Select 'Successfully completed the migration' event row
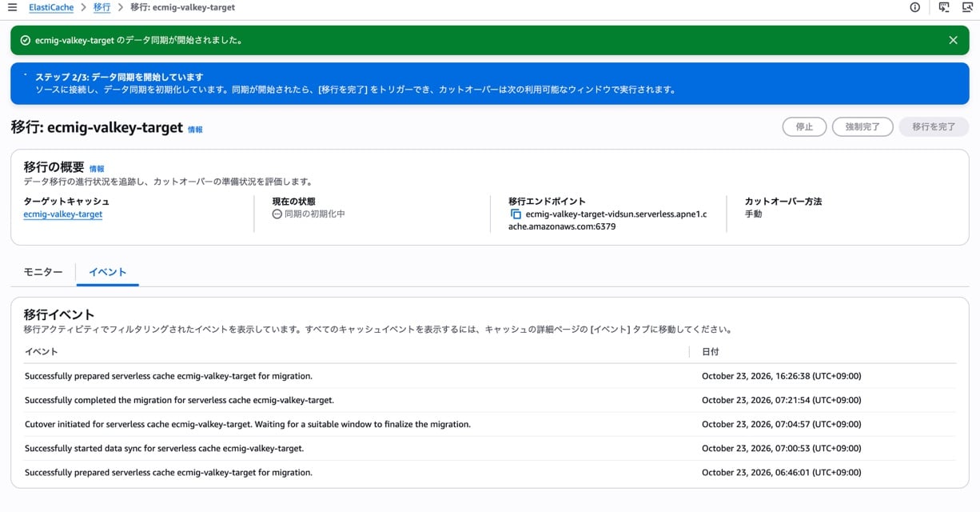The width and height of the screenshot is (980, 512). pyautogui.click(x=490, y=400)
